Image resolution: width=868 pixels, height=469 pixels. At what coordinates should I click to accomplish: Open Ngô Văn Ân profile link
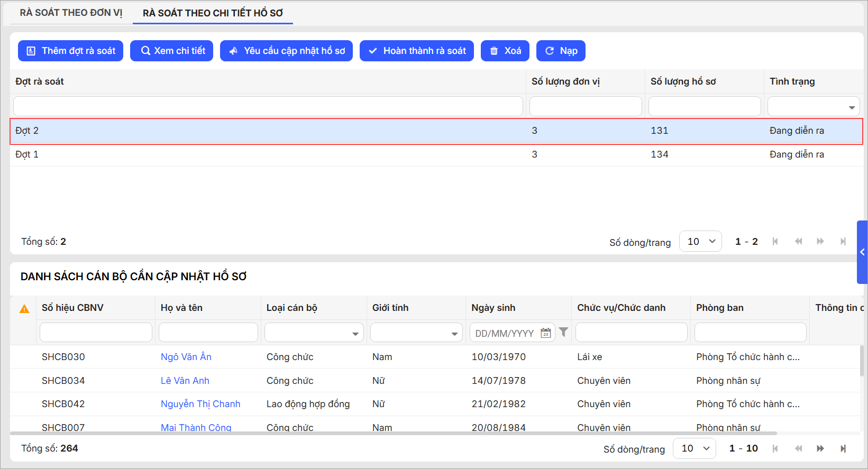[x=186, y=357]
